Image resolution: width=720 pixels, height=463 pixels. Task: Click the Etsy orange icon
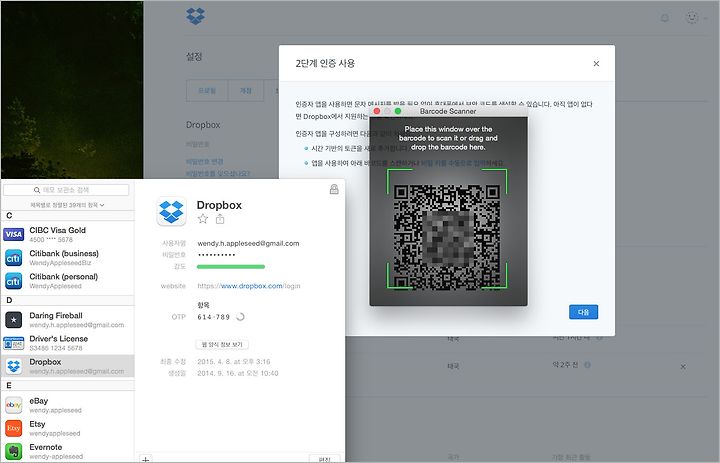pyautogui.click(x=13, y=428)
